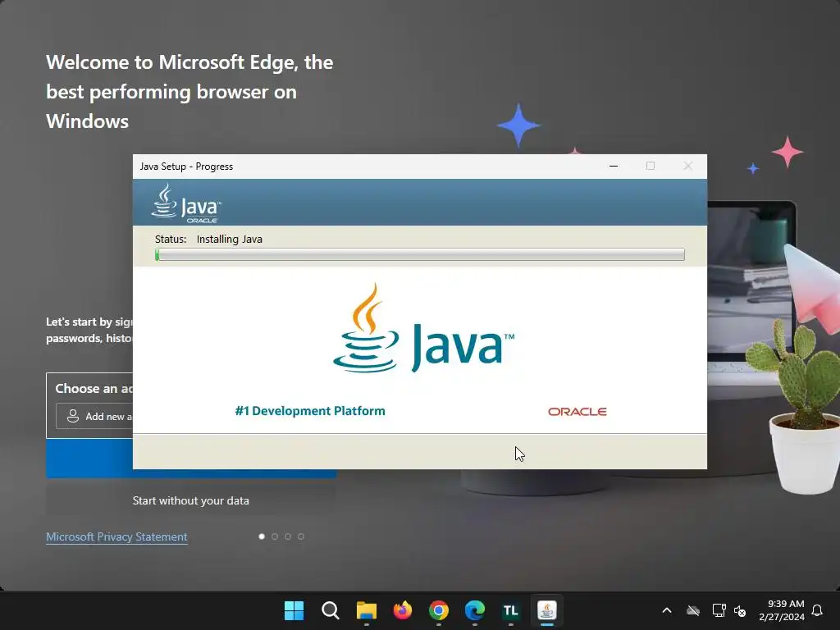Select the second page indicator dot
The height and width of the screenshot is (630, 840).
275,536
